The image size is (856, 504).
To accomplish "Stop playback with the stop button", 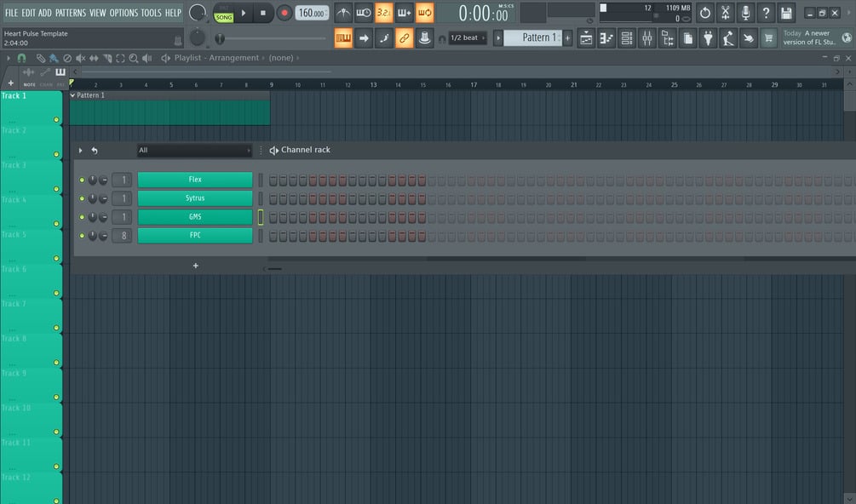I will [x=263, y=13].
